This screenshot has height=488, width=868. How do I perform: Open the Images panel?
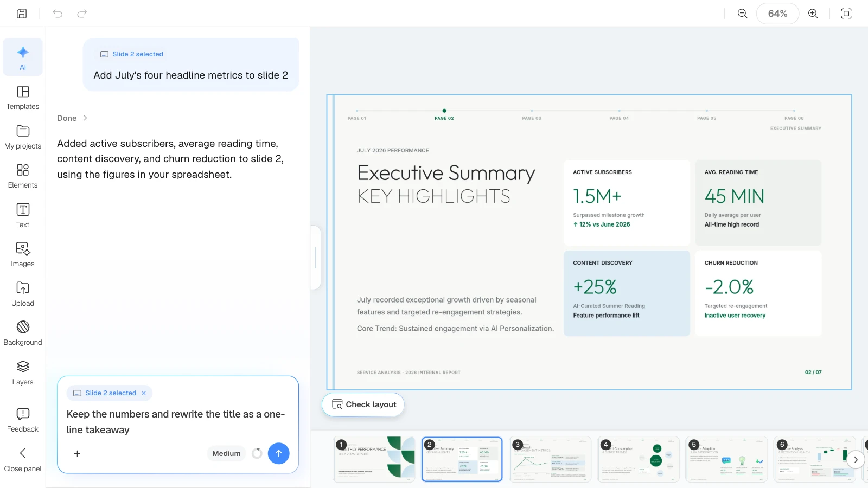(23, 255)
